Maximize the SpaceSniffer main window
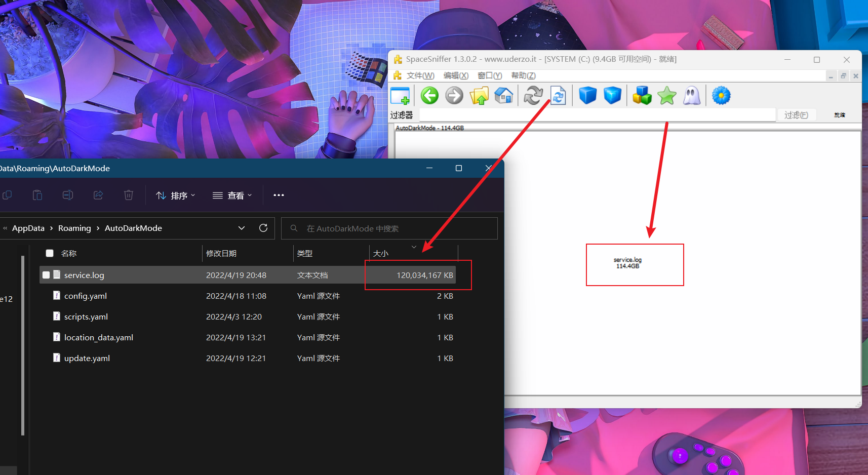 pos(817,60)
